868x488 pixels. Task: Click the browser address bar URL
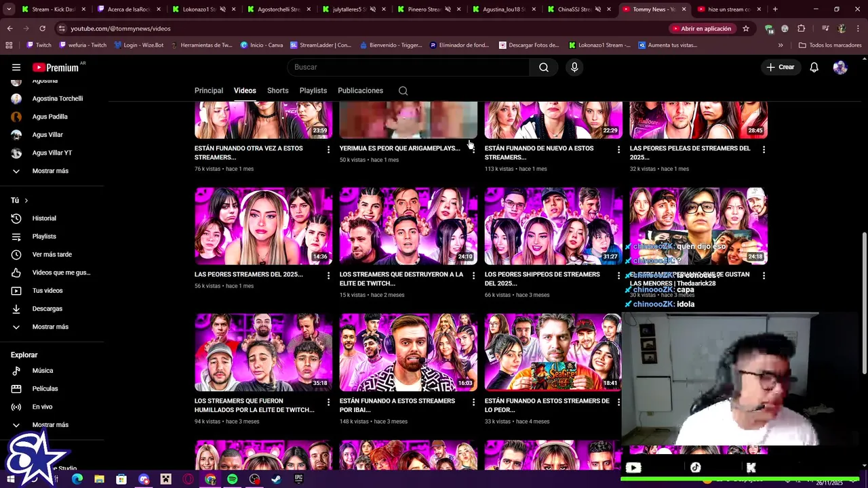click(121, 28)
